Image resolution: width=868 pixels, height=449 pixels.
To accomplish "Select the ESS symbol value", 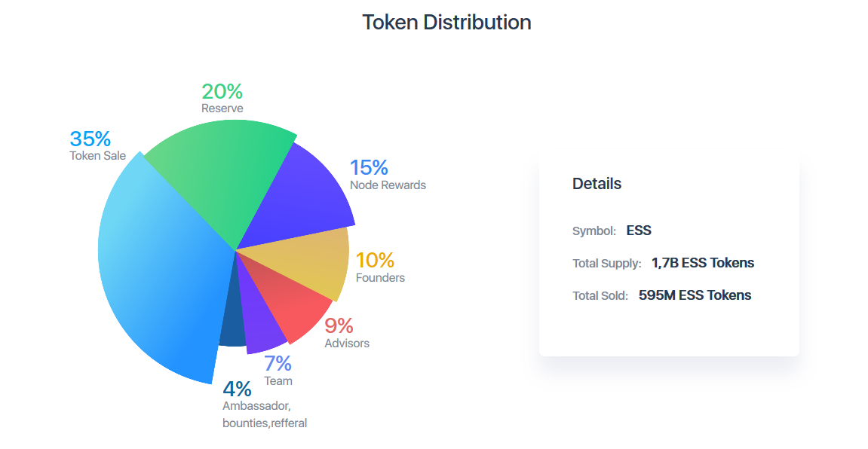I will pyautogui.click(x=639, y=231).
